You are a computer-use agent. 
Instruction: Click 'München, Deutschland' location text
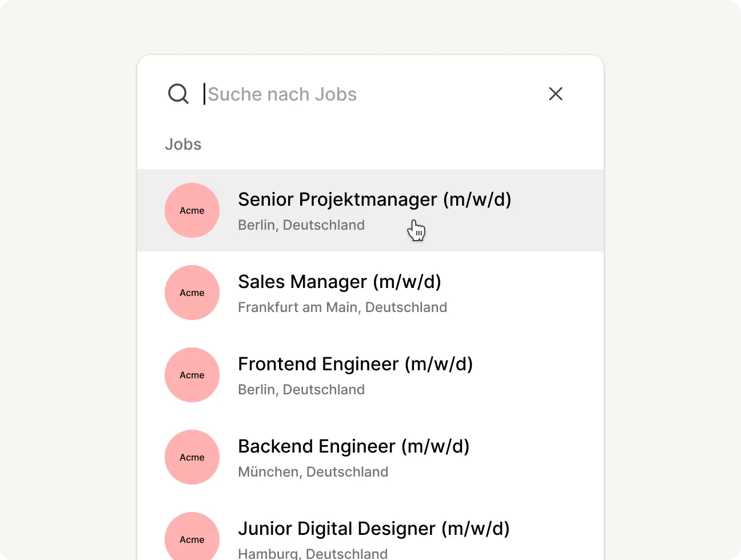pos(313,472)
